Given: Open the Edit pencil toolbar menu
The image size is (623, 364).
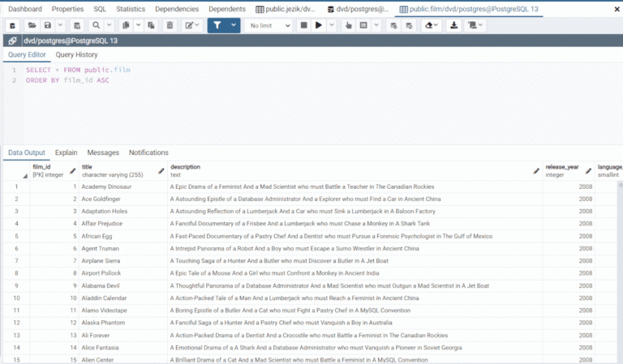Looking at the screenshot, I should pyautogui.click(x=192, y=26).
